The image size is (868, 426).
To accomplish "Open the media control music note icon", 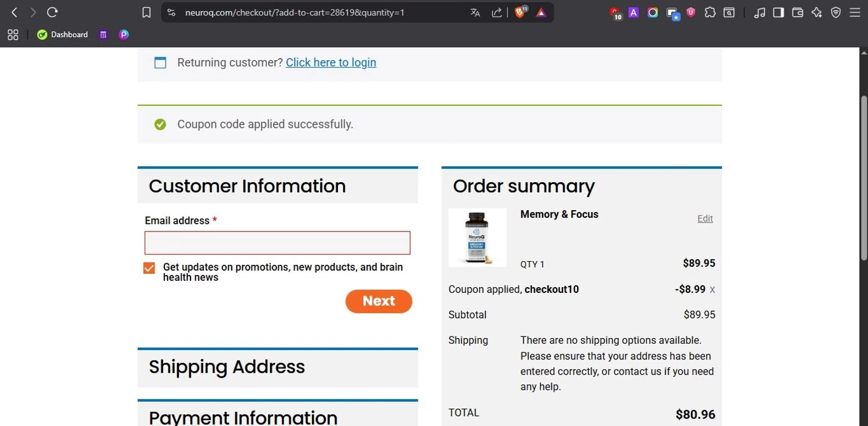I will point(760,12).
